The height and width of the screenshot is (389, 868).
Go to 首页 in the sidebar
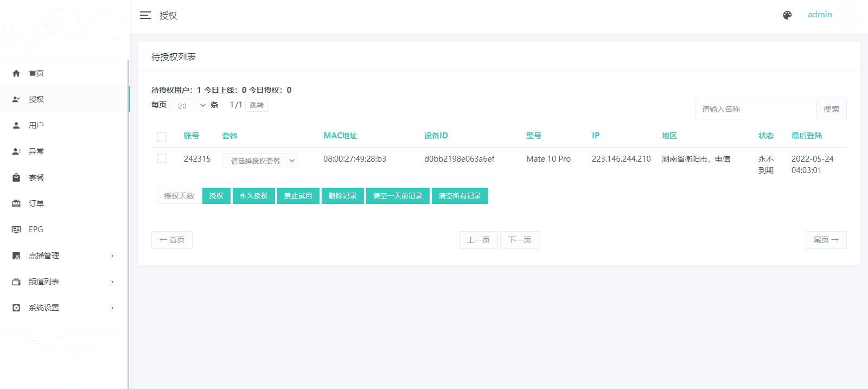64,73
